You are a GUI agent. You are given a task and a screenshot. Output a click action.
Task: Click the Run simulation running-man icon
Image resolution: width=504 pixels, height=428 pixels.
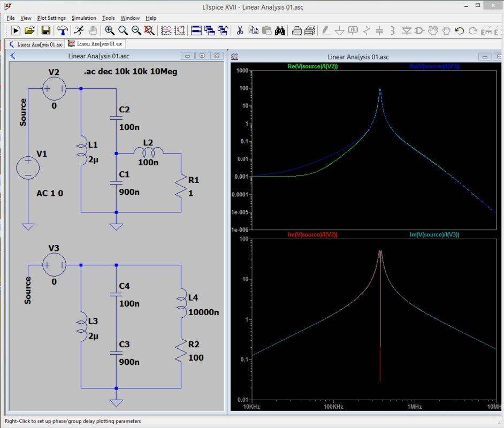(x=79, y=30)
